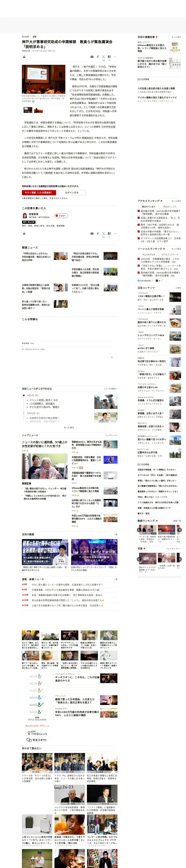The height and width of the screenshot is (868, 186).
Task: Click the フォロー button beside the author
Action: [61, 216]
